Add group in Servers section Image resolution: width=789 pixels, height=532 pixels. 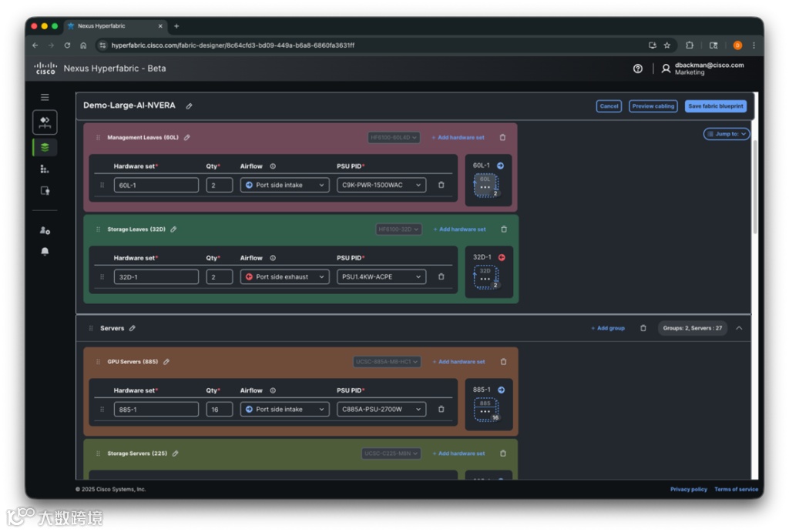point(608,328)
